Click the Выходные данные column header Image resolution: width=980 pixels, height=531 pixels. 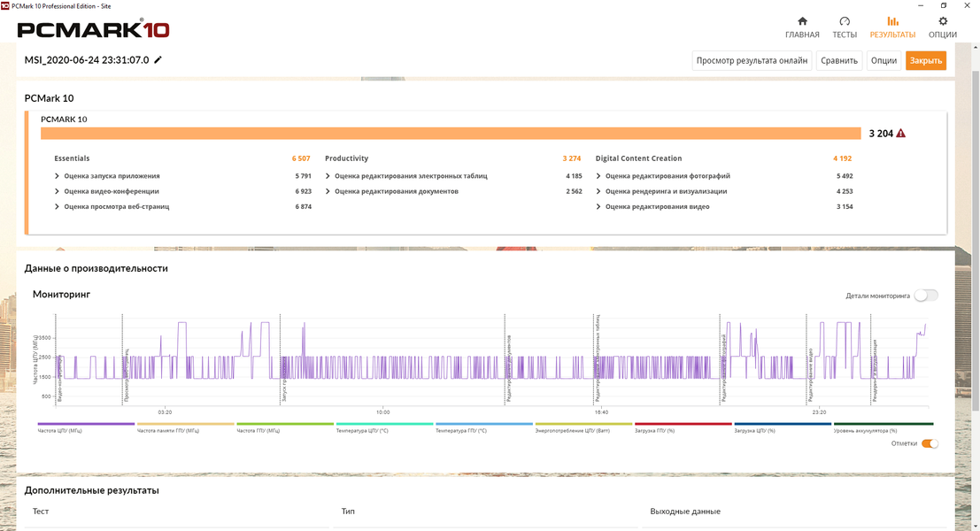tap(685, 511)
